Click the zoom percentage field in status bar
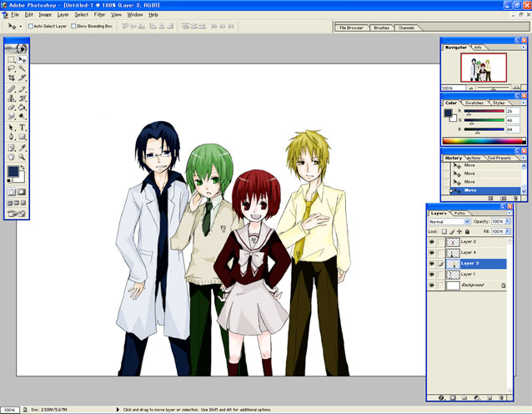The image size is (532, 414). tap(9, 410)
